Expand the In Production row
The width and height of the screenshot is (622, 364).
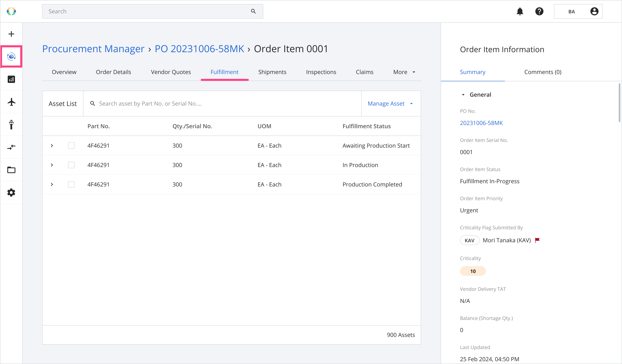[x=52, y=165]
